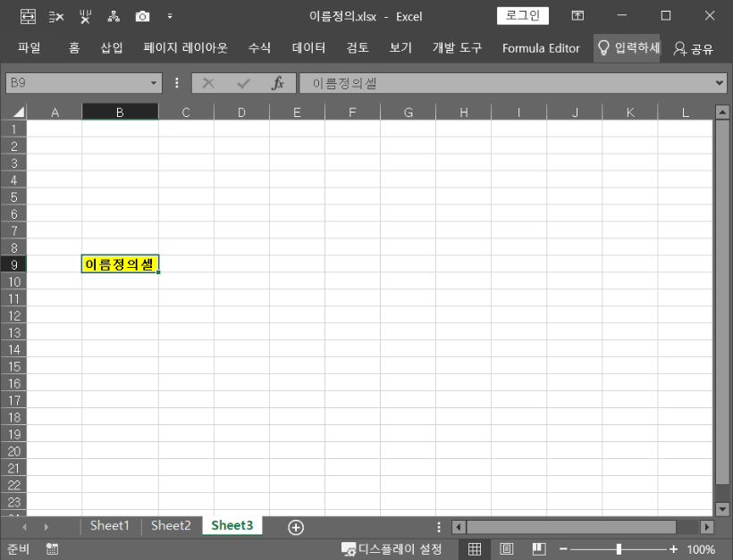Click the previous sheet navigation arrow

coord(24,527)
